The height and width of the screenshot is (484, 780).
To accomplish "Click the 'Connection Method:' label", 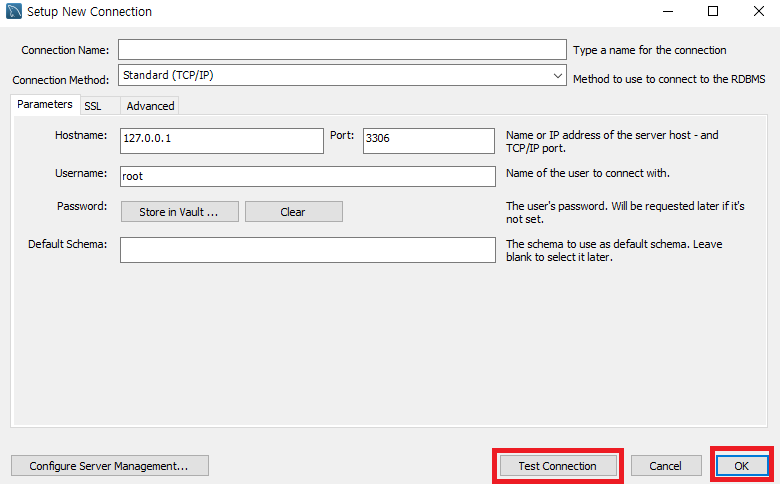I will pos(61,80).
